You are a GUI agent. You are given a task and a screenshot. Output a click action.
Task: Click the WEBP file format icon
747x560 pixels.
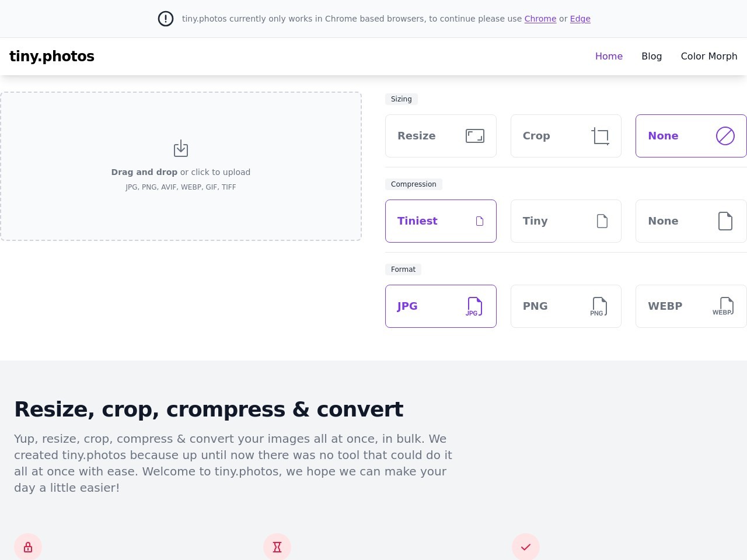pyautogui.click(x=724, y=306)
